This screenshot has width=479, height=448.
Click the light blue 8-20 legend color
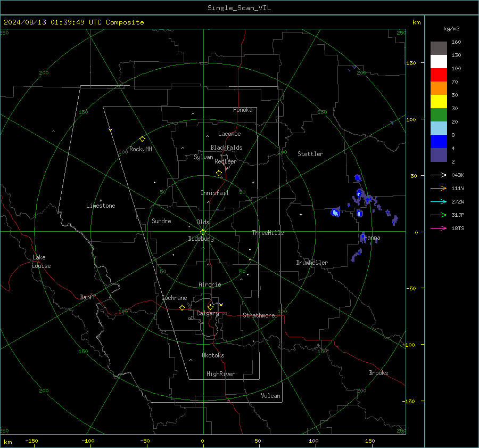439,128
